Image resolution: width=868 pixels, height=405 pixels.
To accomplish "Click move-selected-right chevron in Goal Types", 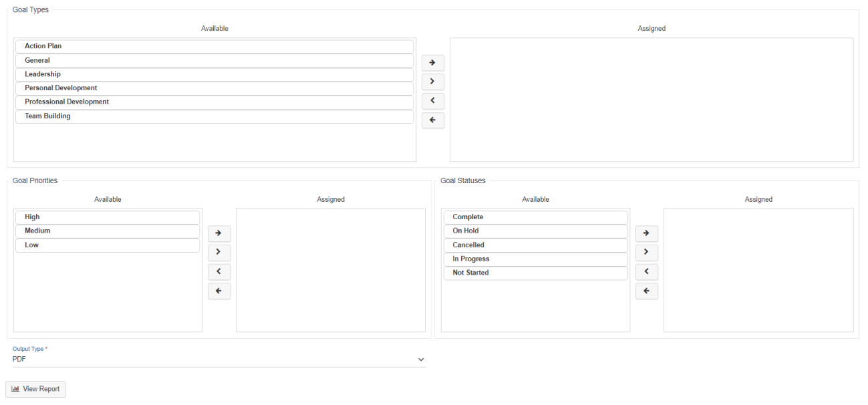I will tap(433, 82).
